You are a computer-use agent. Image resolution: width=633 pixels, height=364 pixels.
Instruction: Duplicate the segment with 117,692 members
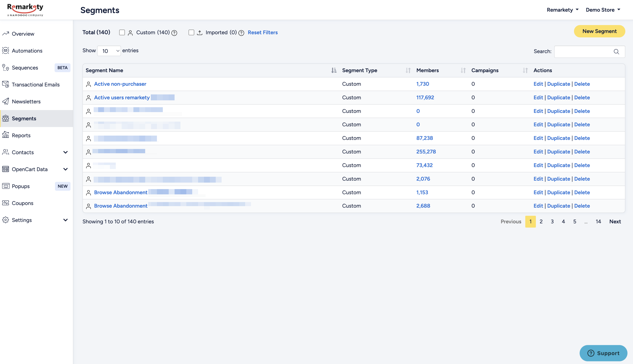[x=558, y=97]
